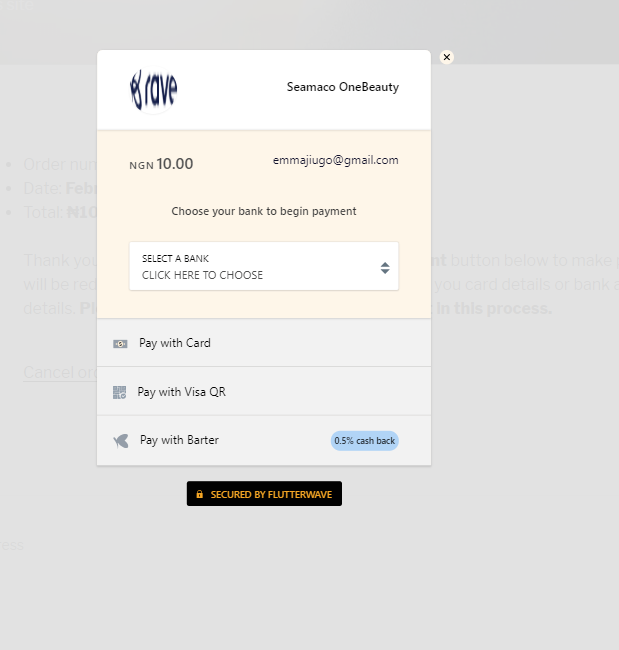This screenshot has width=619, height=650.
Task: Click the 0.5% cash back badge
Action: (x=364, y=441)
